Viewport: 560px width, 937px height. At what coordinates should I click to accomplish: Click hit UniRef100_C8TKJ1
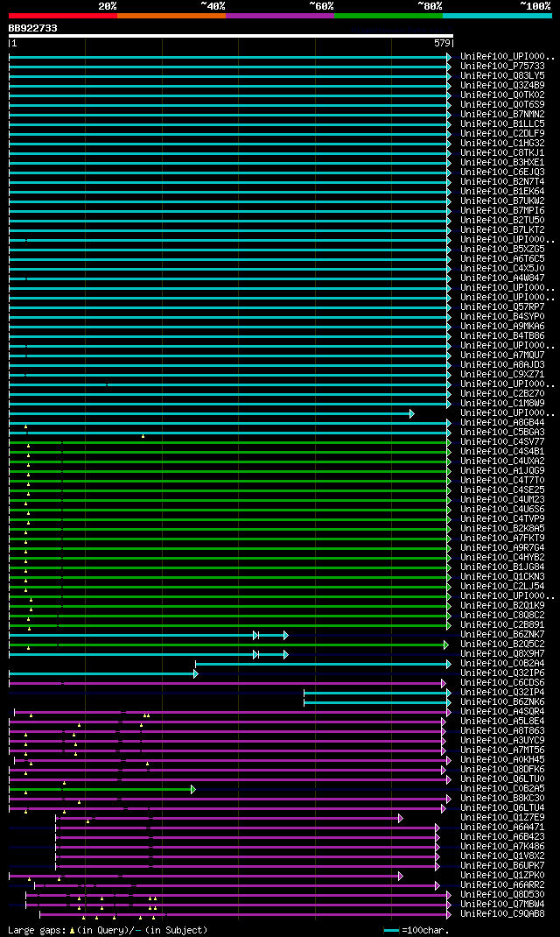502,153
